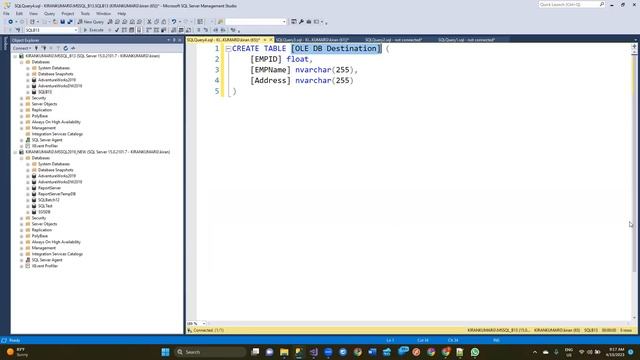Click the Undo arrow icon
This screenshot has width=640, height=360.
pyautogui.click(x=174, y=22)
